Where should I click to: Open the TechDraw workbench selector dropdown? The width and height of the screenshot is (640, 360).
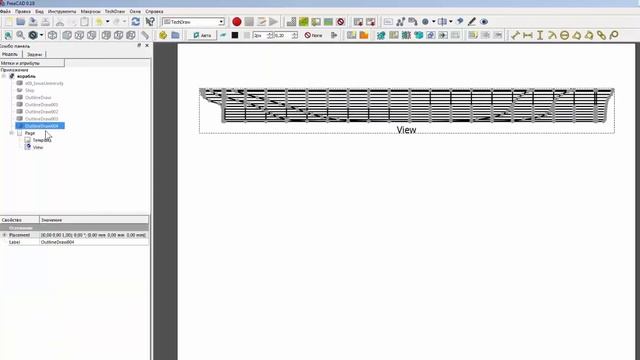(193, 22)
